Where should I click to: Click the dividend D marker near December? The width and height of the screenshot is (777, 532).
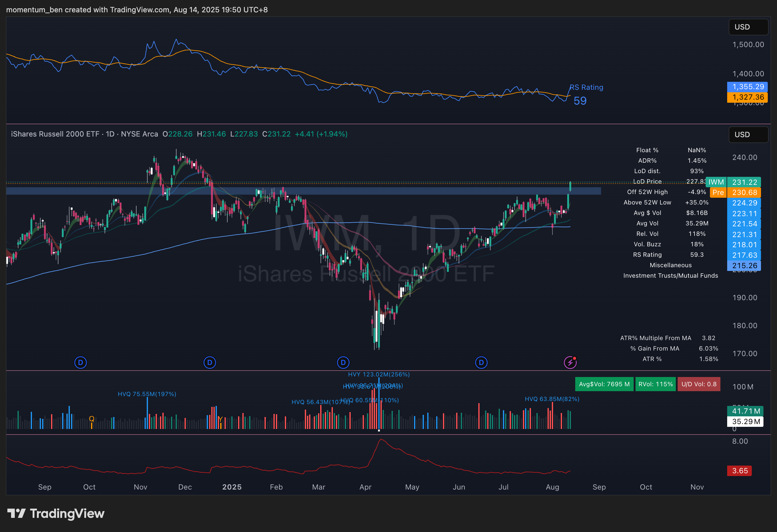[209, 362]
